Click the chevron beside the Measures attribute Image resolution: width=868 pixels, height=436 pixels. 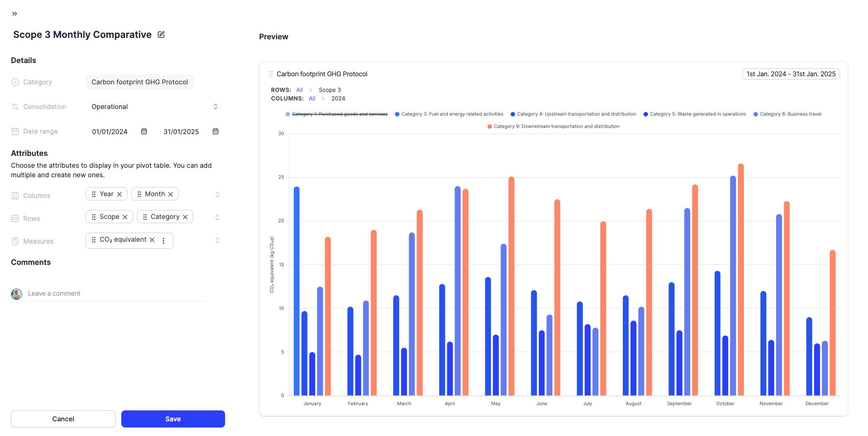pos(217,240)
